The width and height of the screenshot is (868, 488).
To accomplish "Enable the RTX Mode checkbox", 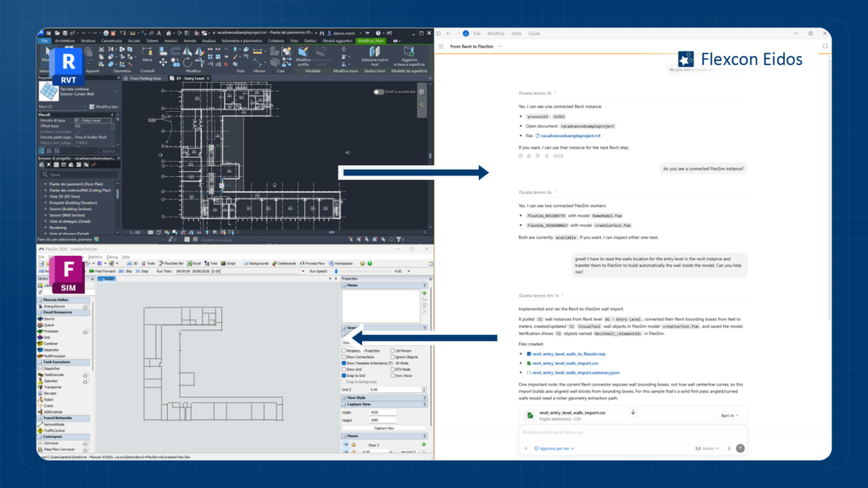I will coord(393,369).
